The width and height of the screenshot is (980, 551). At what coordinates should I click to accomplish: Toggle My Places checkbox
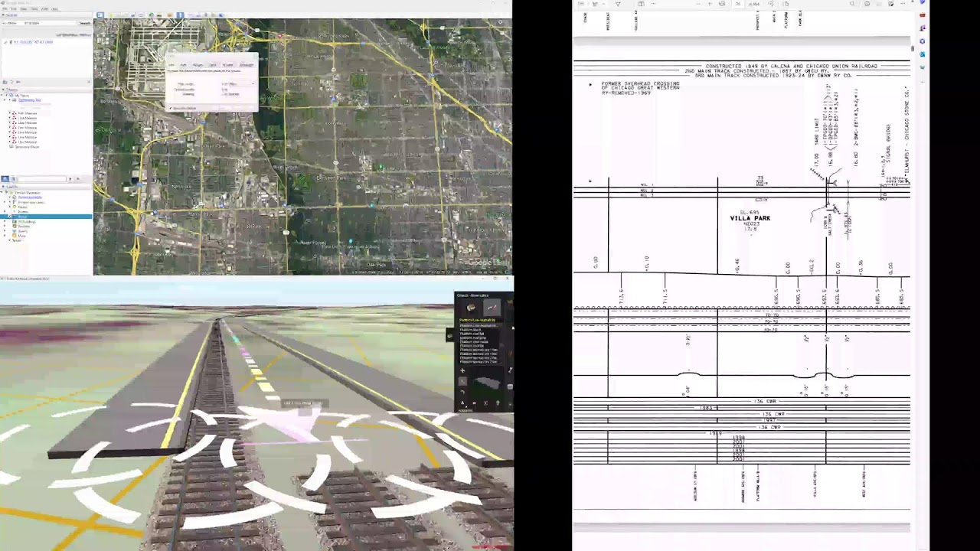[x=7, y=96]
